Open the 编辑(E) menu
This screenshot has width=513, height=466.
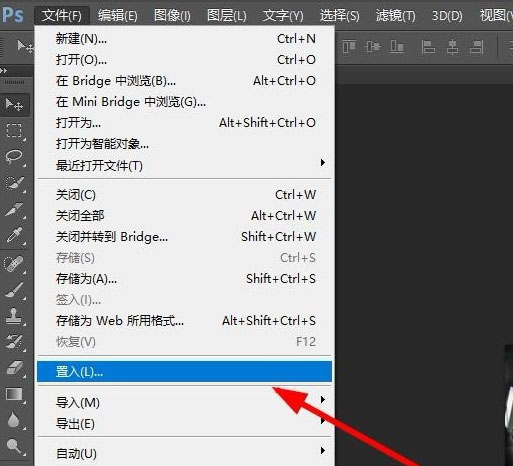click(117, 15)
